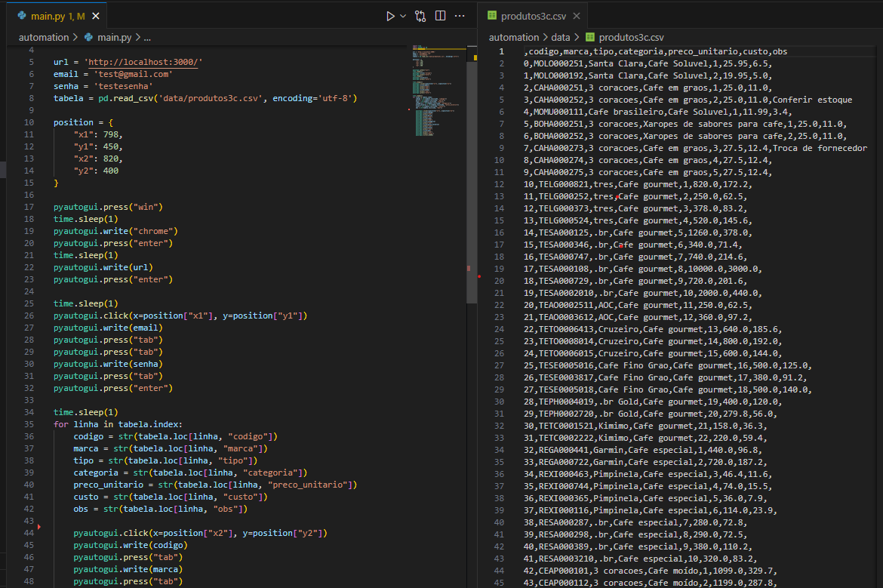Click the breadcrumb ellipsis after main.py
The image size is (883, 588).
pyautogui.click(x=147, y=38)
